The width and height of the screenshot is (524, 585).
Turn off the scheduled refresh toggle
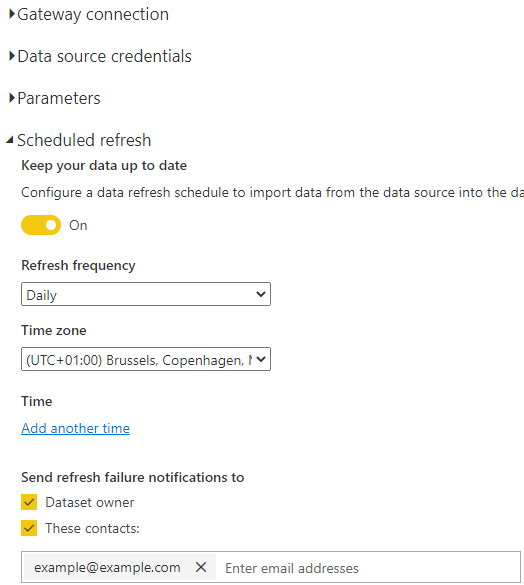click(x=41, y=225)
